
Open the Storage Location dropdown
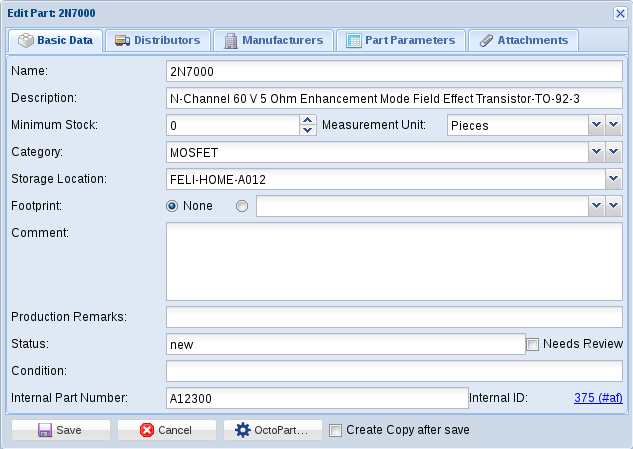(x=614, y=179)
